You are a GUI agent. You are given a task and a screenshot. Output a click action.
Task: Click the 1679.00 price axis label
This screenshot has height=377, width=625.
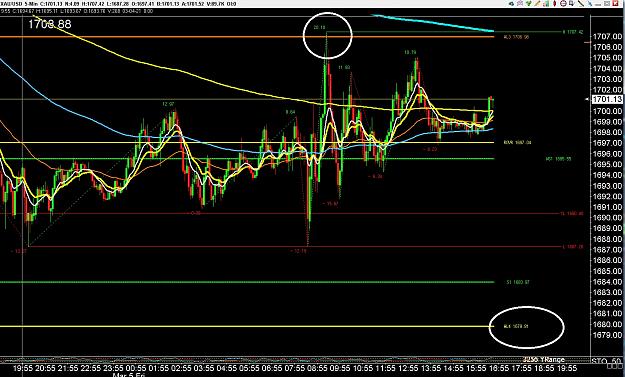click(607, 335)
